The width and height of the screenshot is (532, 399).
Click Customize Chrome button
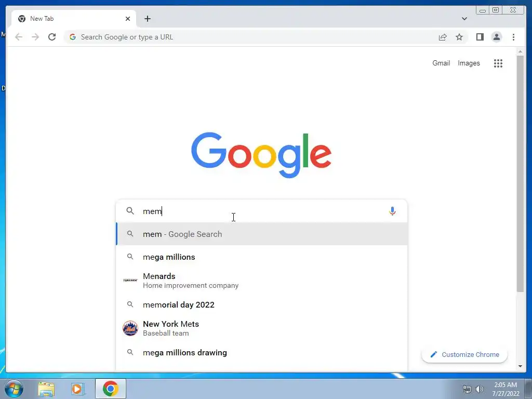[464, 354]
